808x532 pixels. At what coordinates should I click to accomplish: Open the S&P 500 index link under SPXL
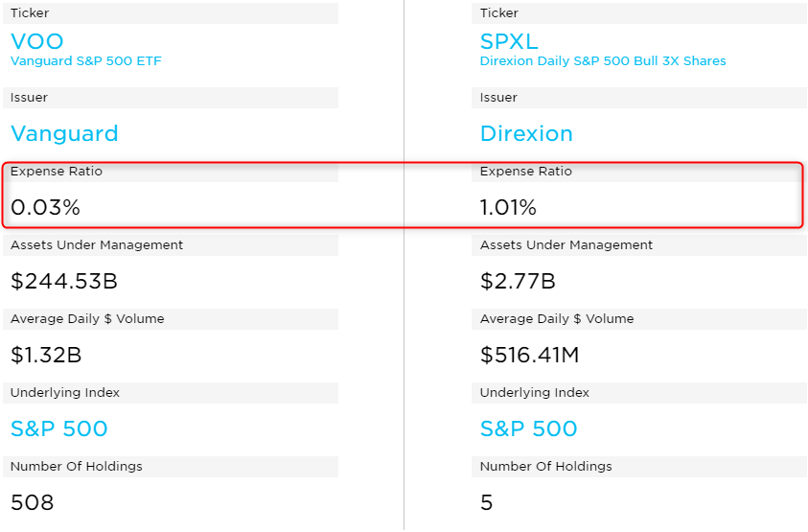click(529, 428)
